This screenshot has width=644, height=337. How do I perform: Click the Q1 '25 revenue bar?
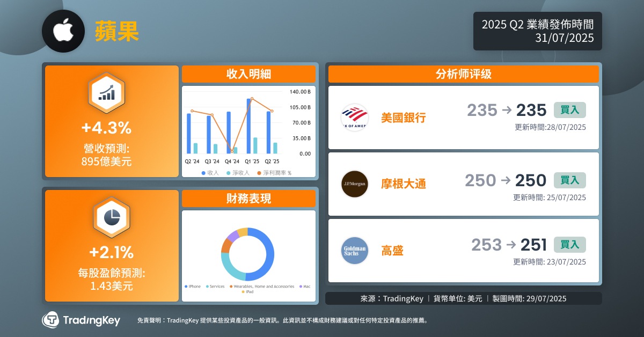pos(249,126)
